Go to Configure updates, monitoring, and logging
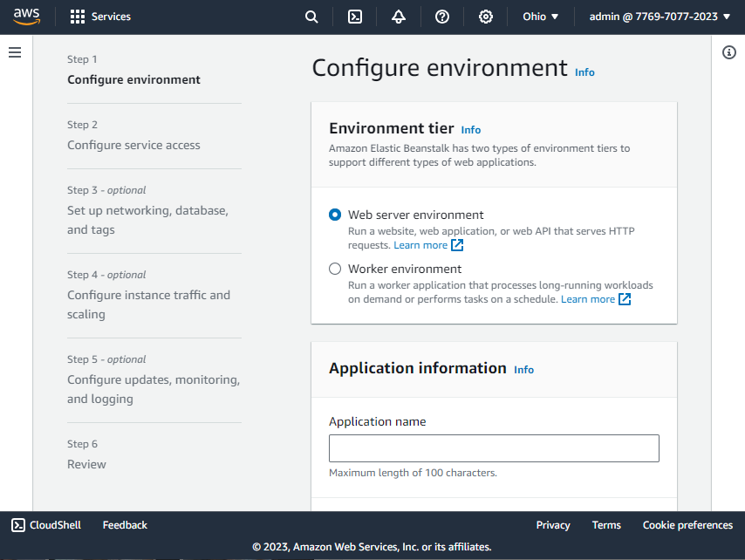Image resolution: width=745 pixels, height=560 pixels. (x=154, y=389)
